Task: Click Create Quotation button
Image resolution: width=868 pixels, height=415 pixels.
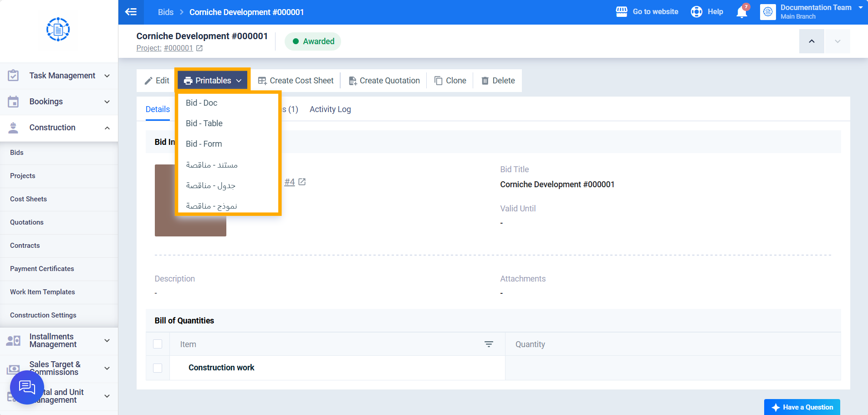Action: [384, 81]
